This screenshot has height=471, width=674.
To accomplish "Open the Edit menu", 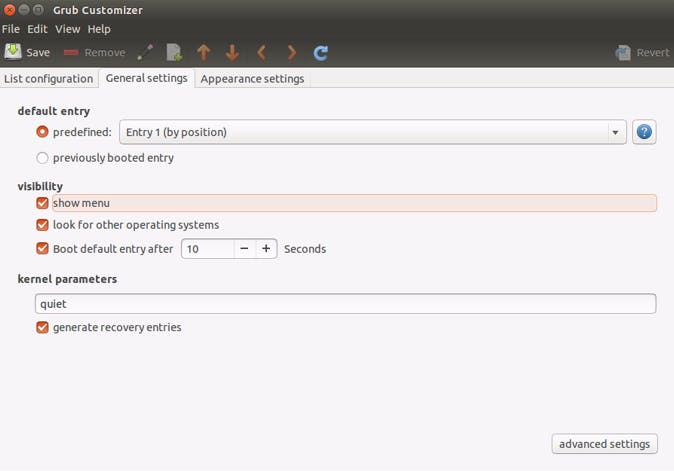I will click(37, 29).
